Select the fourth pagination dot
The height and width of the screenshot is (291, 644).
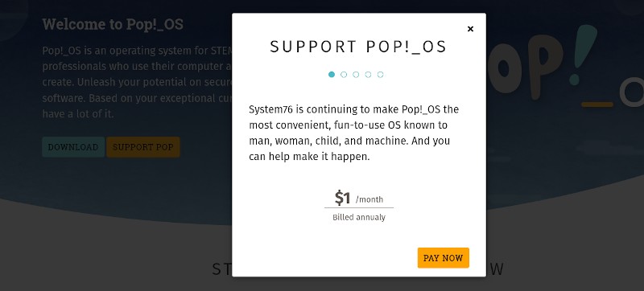[x=368, y=75]
